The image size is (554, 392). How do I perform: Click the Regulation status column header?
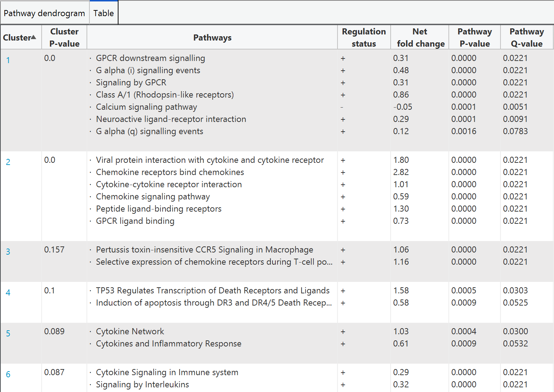coord(364,37)
